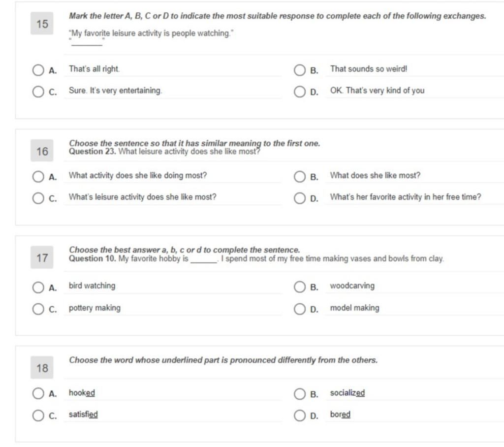The width and height of the screenshot is (504, 447).
Task: Click question number 16 badge
Action: [x=42, y=151]
